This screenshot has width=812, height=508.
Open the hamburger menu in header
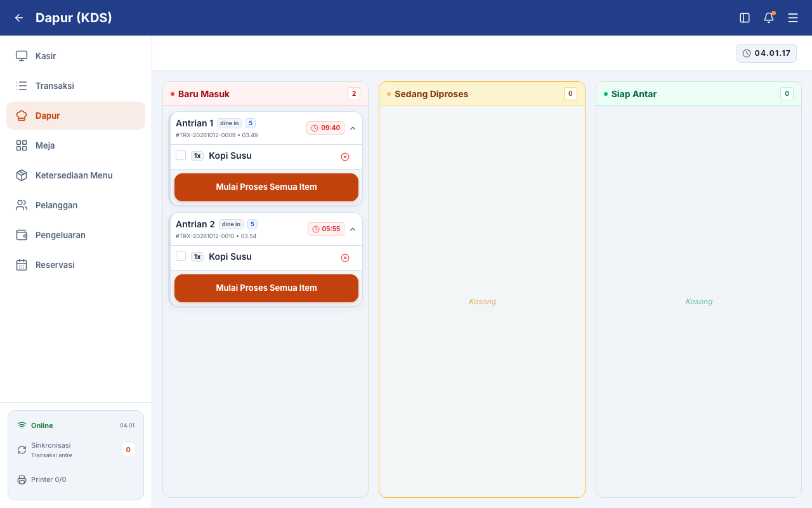tap(793, 18)
